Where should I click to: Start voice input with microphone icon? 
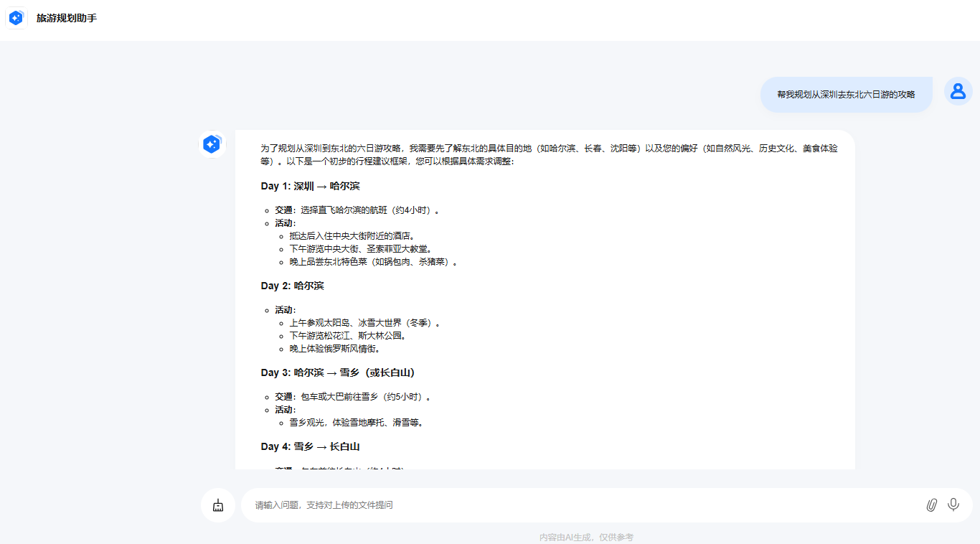953,505
